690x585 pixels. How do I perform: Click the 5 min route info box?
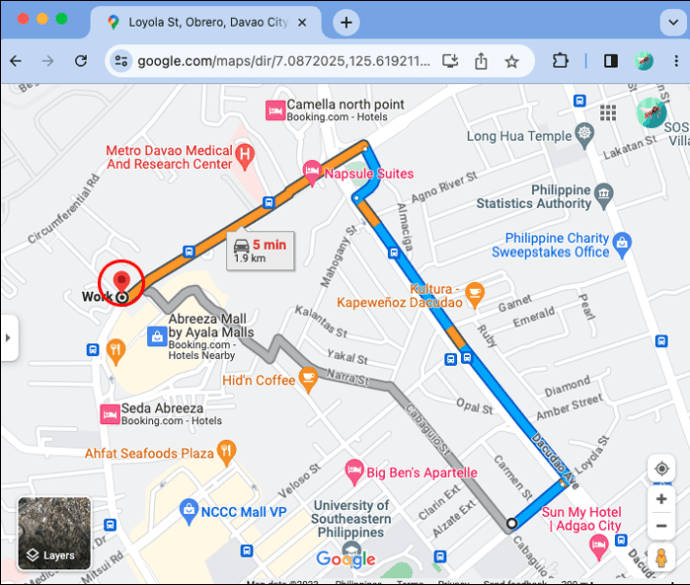click(260, 250)
